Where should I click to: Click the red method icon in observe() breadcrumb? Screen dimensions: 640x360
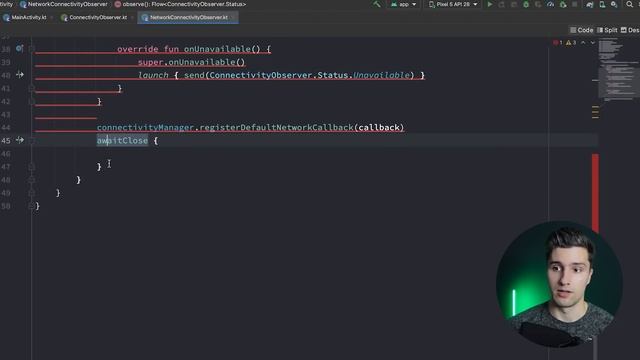click(x=118, y=4)
